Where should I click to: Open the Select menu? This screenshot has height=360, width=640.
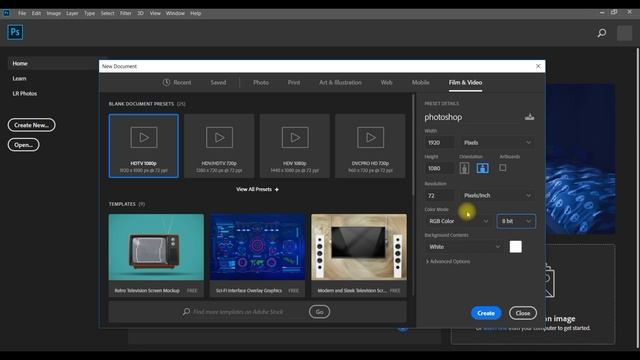click(108, 13)
